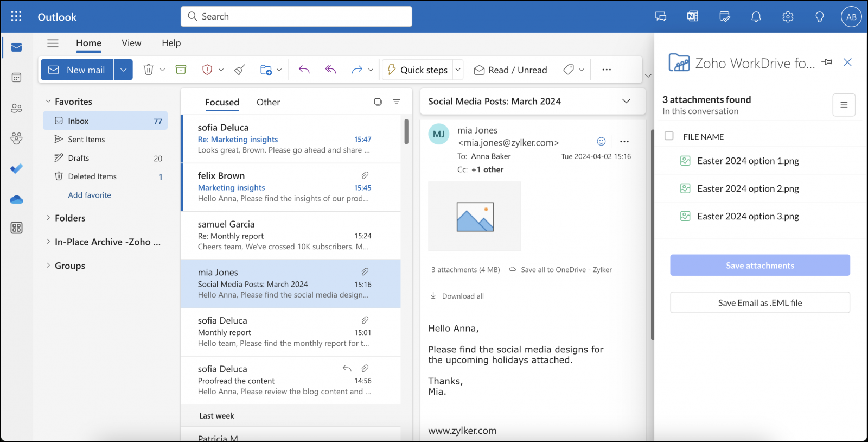Open Groups icon in the left sidebar
This screenshot has height=442, width=868.
(16, 138)
